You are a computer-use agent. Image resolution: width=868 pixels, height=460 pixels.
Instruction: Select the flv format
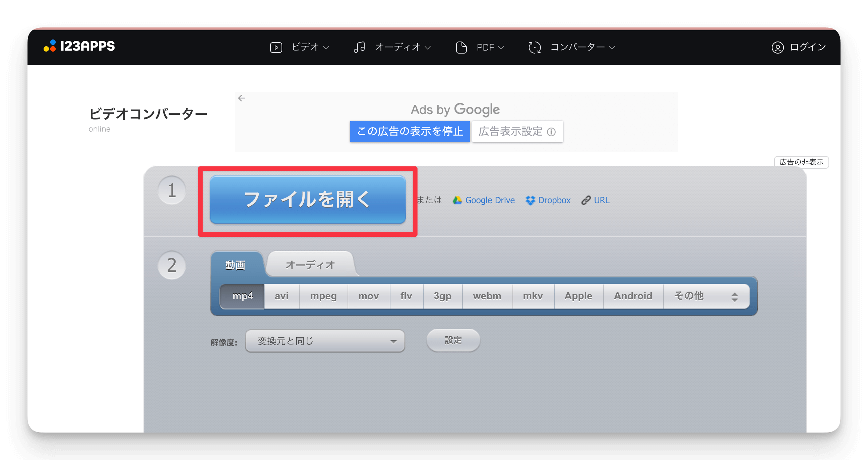(407, 296)
